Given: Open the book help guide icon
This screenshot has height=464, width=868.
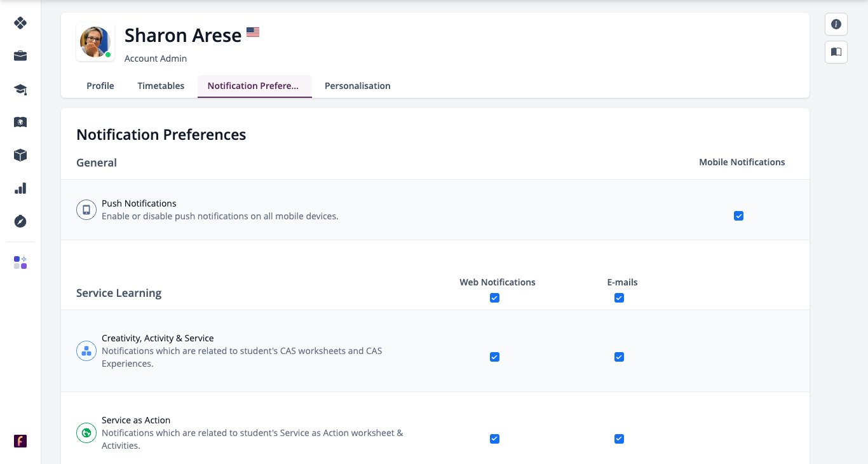Looking at the screenshot, I should pos(836,52).
